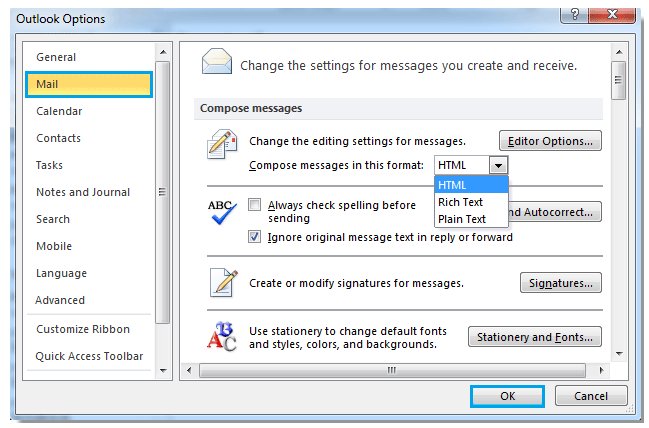This screenshot has width=649, height=428.
Task: Click the envelope icon beside the header text
Action: [x=217, y=61]
